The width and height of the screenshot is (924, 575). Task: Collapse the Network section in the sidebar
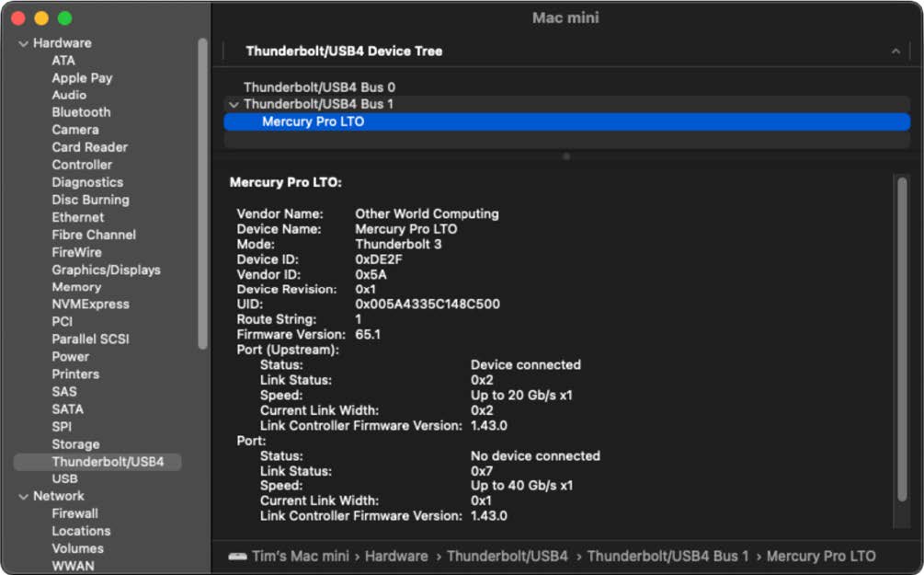tap(23, 496)
